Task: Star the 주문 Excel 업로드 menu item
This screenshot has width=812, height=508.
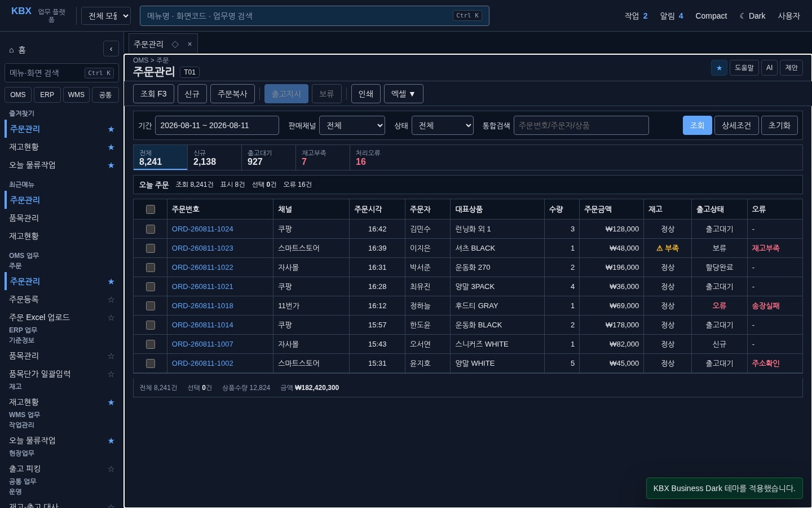Action: (111, 318)
